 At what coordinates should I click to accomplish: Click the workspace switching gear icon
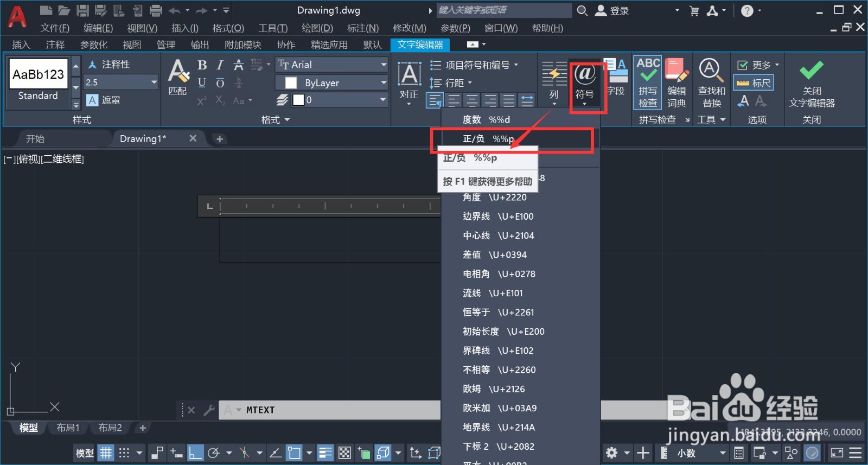(x=612, y=453)
